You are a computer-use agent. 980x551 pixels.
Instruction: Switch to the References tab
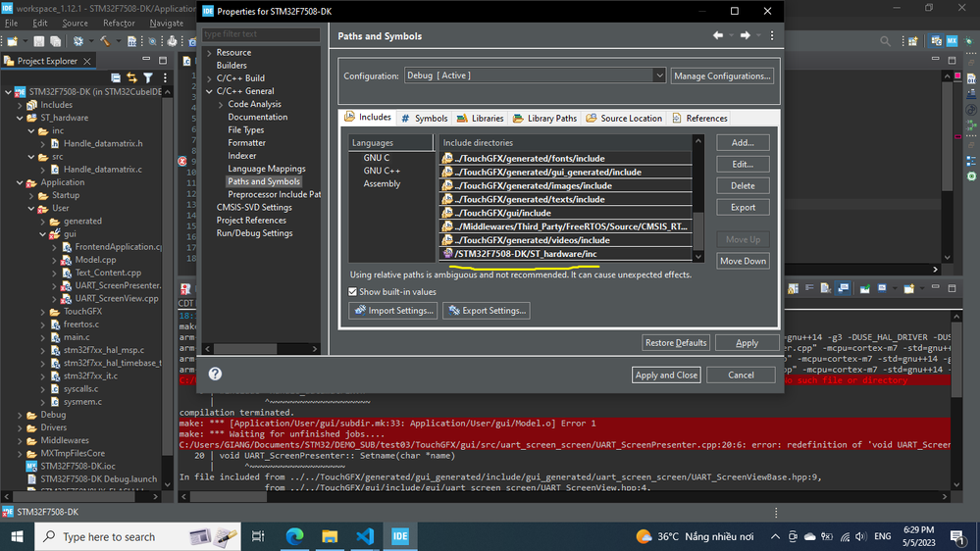[699, 118]
